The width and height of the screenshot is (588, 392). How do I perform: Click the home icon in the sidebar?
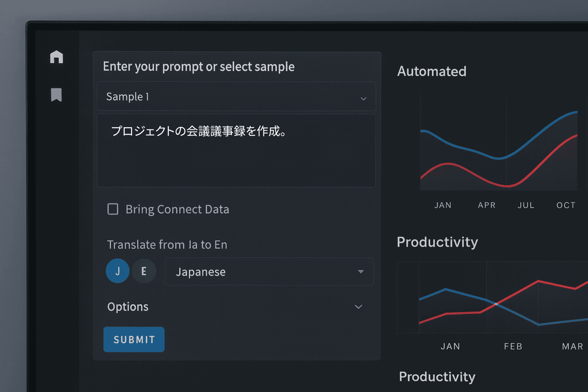click(x=57, y=57)
